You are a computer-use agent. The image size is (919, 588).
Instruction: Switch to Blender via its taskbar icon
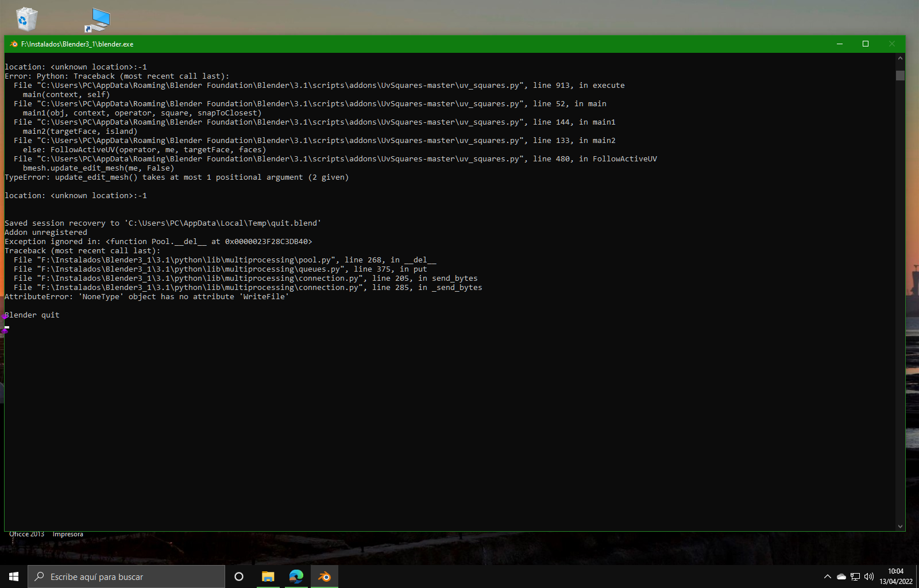325,577
